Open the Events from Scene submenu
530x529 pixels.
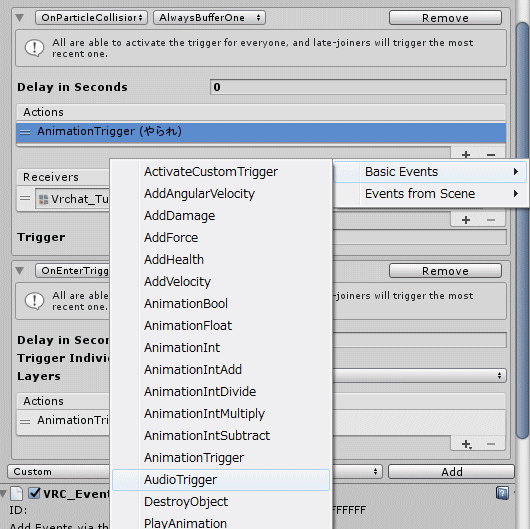click(x=430, y=194)
